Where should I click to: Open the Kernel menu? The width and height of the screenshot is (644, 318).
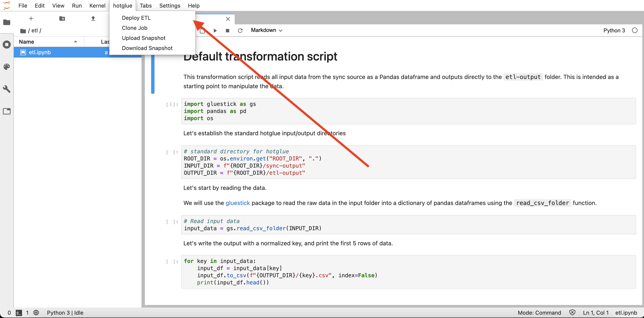(x=97, y=5)
